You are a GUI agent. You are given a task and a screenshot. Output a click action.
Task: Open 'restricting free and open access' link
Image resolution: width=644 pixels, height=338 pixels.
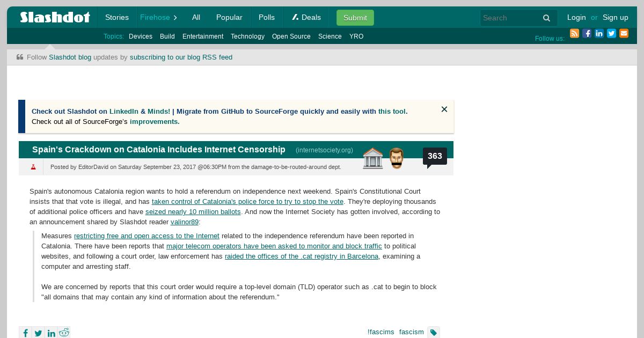pos(147,236)
